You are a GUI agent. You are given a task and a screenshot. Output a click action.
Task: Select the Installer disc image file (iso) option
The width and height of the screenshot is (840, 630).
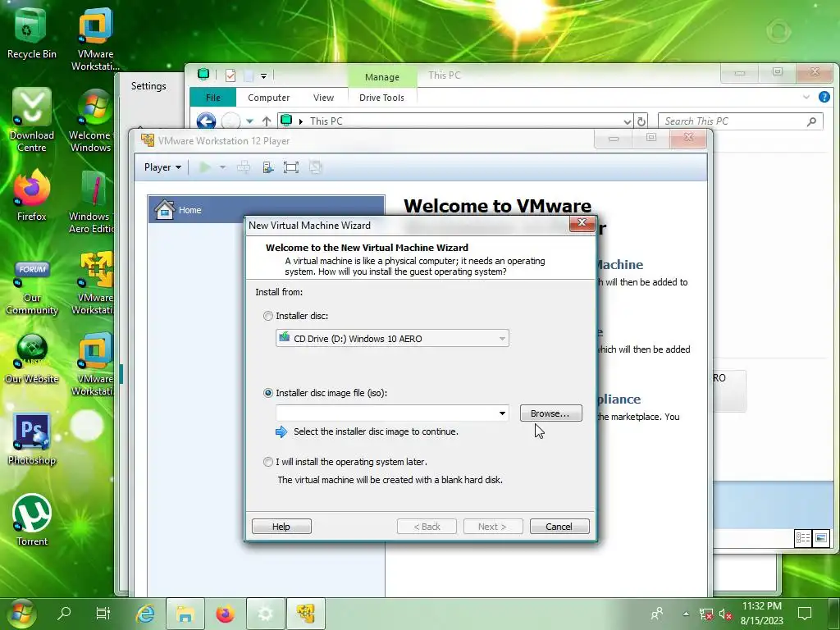(x=268, y=393)
